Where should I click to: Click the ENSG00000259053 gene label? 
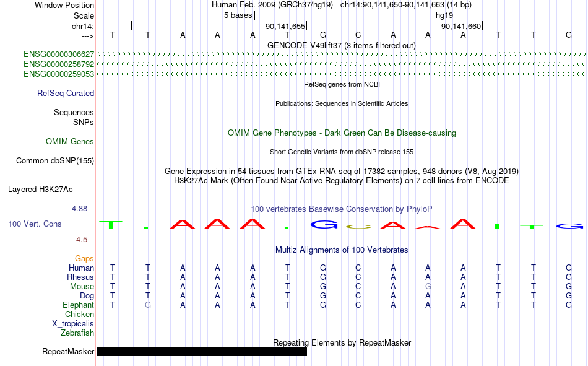[x=59, y=74]
